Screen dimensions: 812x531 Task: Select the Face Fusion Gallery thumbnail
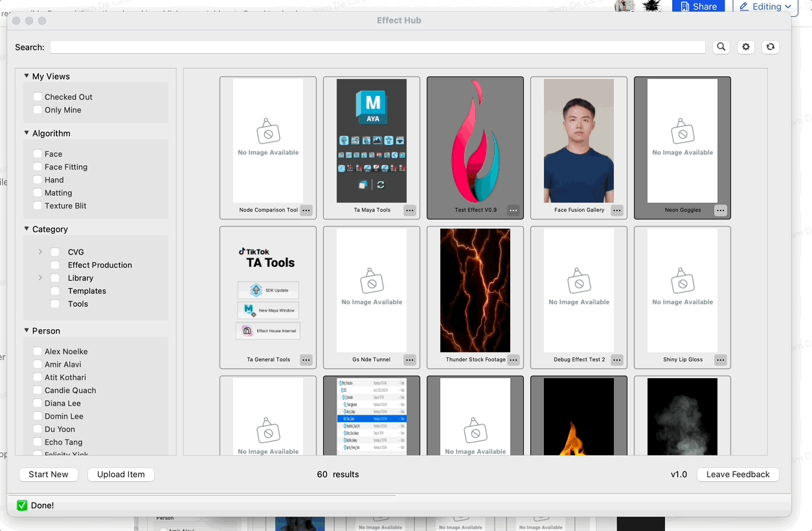click(x=579, y=141)
